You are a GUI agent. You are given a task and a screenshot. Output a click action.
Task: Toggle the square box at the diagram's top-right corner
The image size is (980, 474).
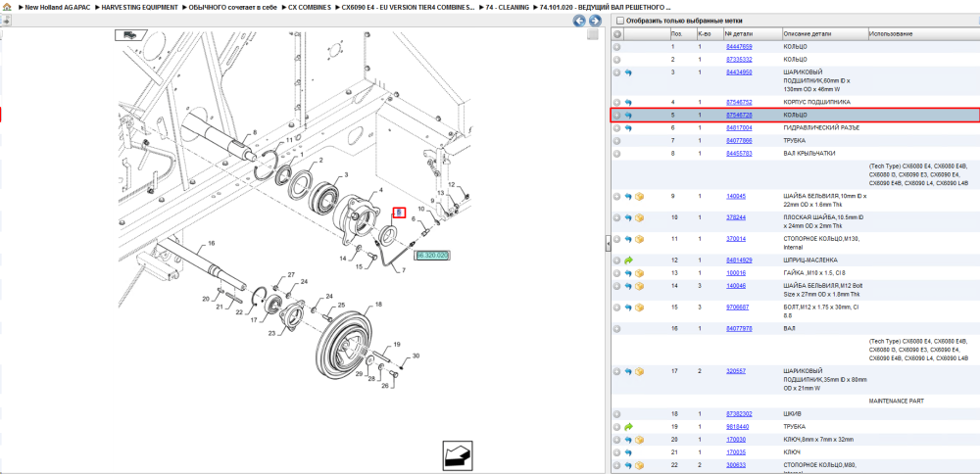point(593,35)
